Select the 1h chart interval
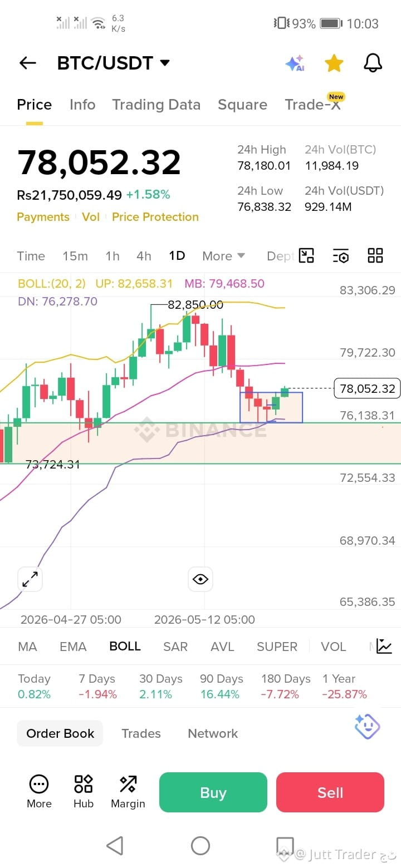401x868 pixels. (x=113, y=256)
